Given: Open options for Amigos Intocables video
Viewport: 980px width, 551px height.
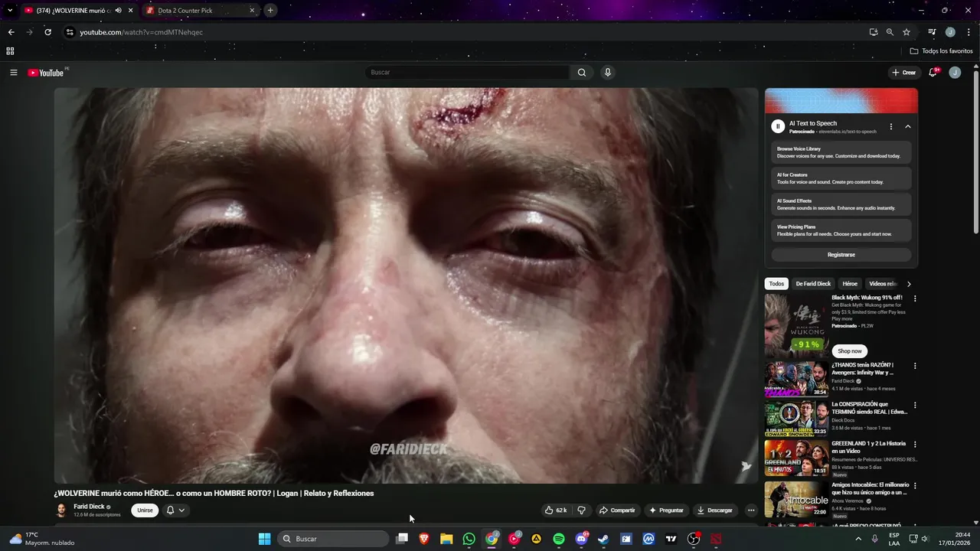Looking at the screenshot, I should [915, 485].
